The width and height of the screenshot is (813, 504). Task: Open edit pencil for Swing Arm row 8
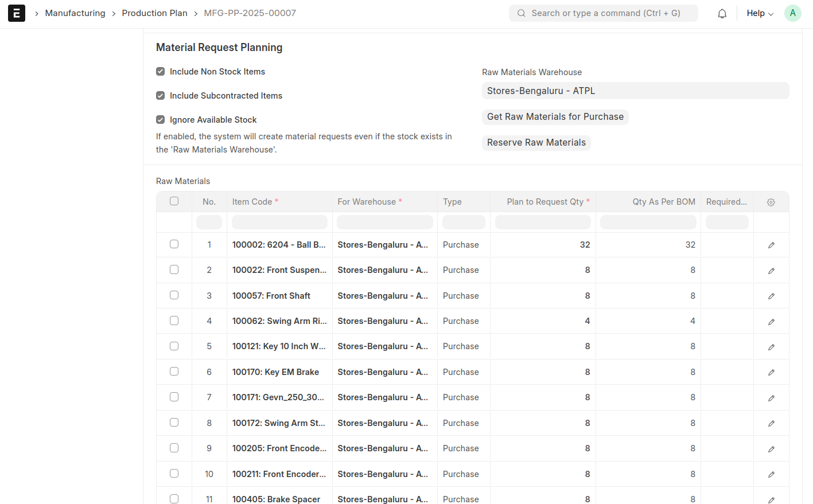(771, 424)
